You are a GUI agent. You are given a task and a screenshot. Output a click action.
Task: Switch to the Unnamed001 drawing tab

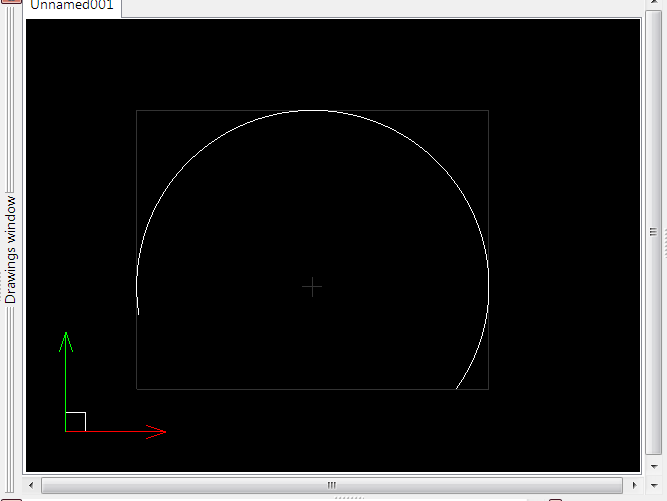(x=72, y=7)
